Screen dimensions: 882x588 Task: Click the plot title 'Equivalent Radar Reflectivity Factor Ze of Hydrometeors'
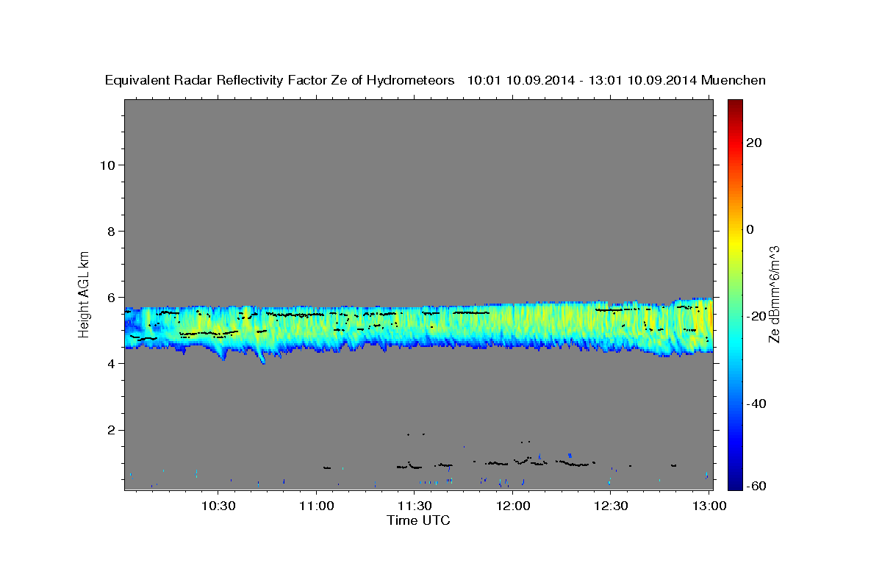coord(280,80)
